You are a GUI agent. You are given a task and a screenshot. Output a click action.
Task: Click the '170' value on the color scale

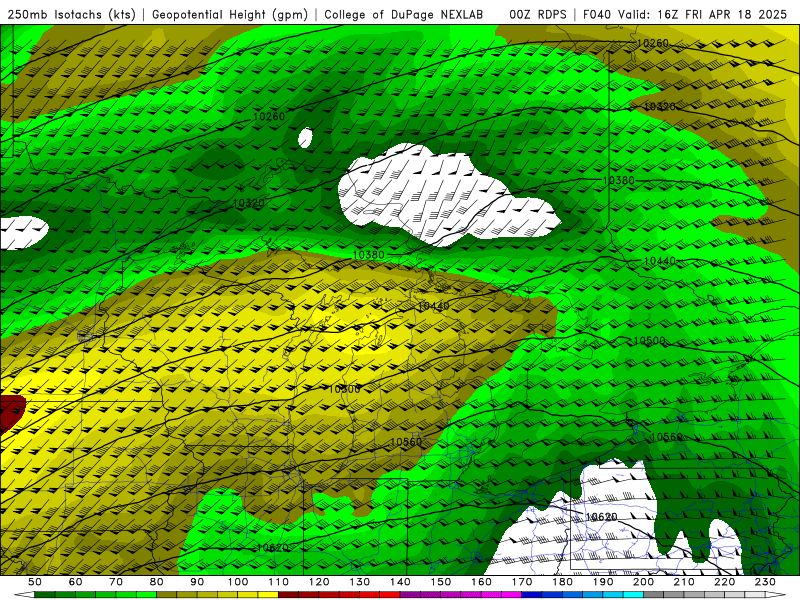click(x=521, y=582)
